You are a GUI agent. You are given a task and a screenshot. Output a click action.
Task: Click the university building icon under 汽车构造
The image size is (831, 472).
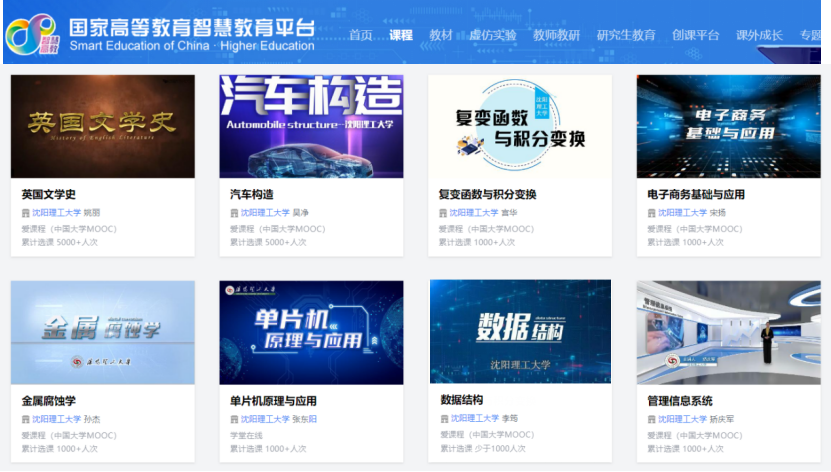point(234,213)
